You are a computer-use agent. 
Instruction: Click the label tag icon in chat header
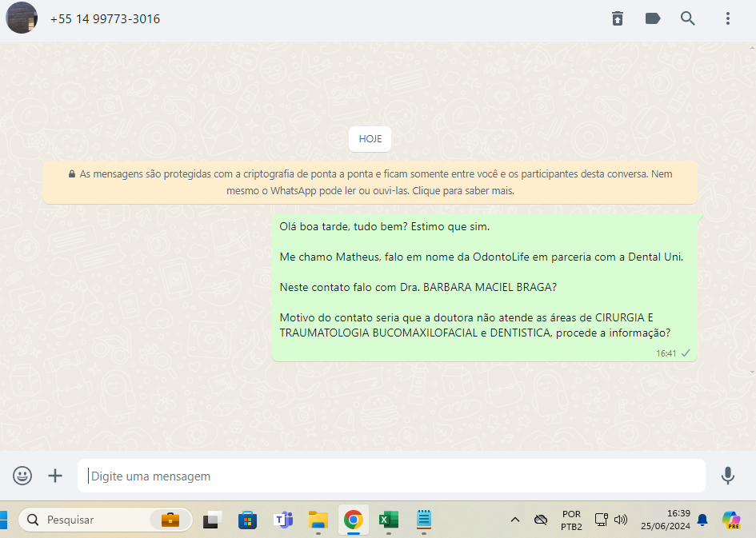point(652,18)
